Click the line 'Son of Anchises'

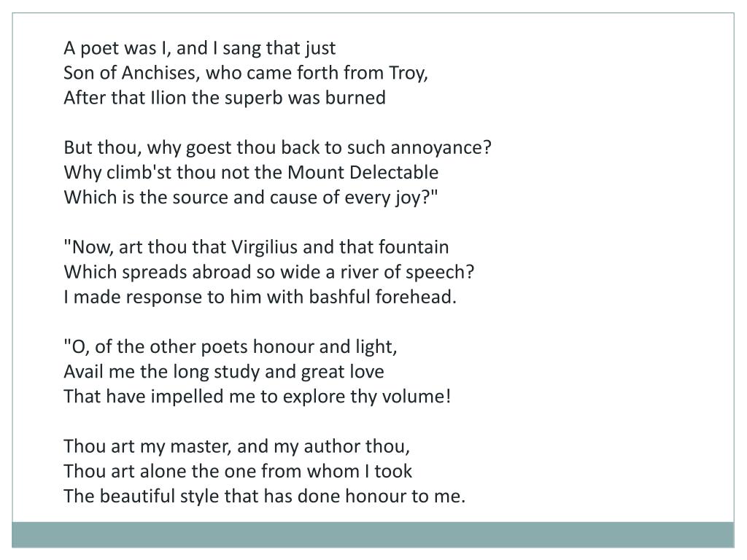[x=246, y=73]
